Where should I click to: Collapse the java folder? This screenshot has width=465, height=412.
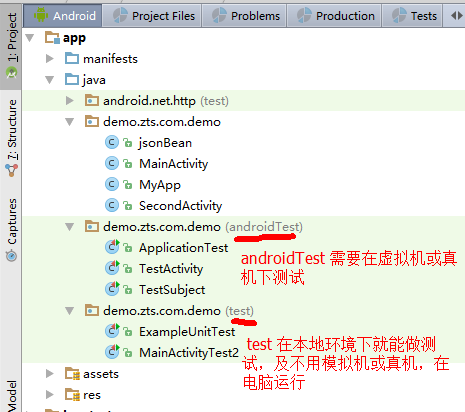pos(50,80)
